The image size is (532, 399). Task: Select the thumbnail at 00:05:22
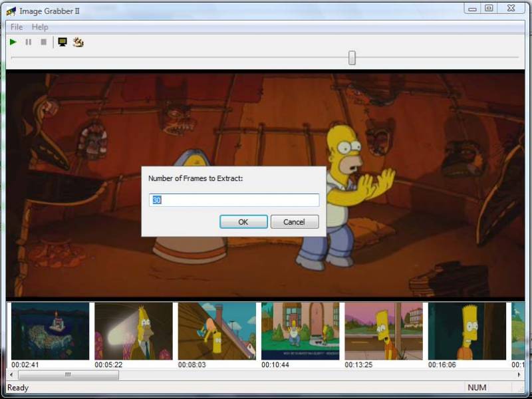coord(134,331)
